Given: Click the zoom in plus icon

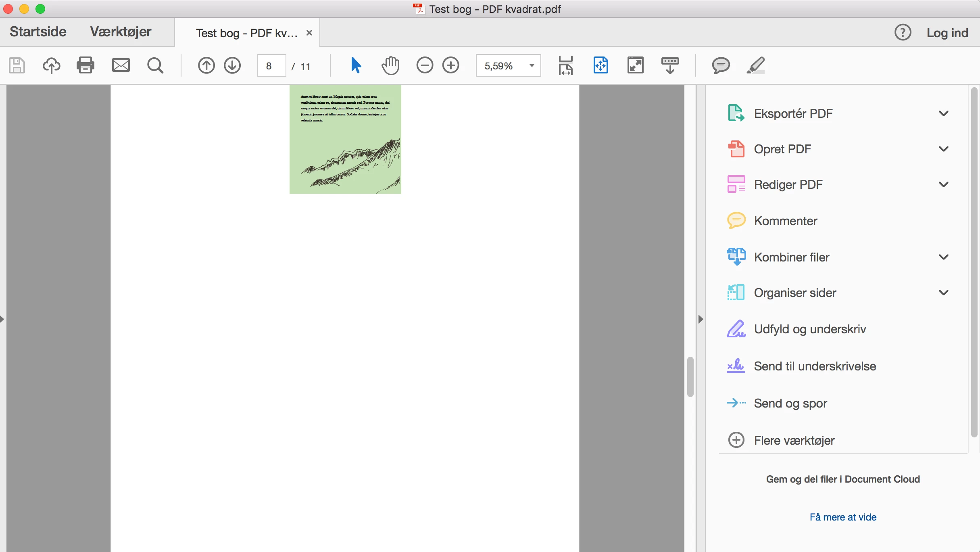Looking at the screenshot, I should [x=450, y=65].
